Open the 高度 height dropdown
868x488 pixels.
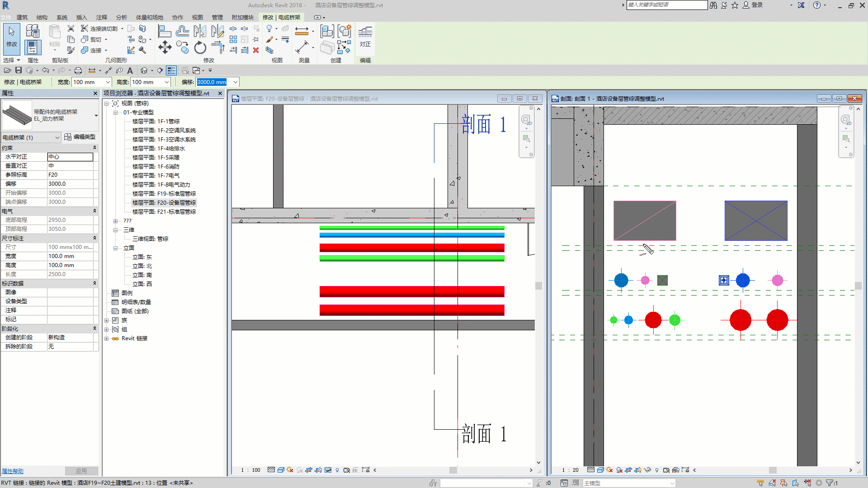(167, 82)
